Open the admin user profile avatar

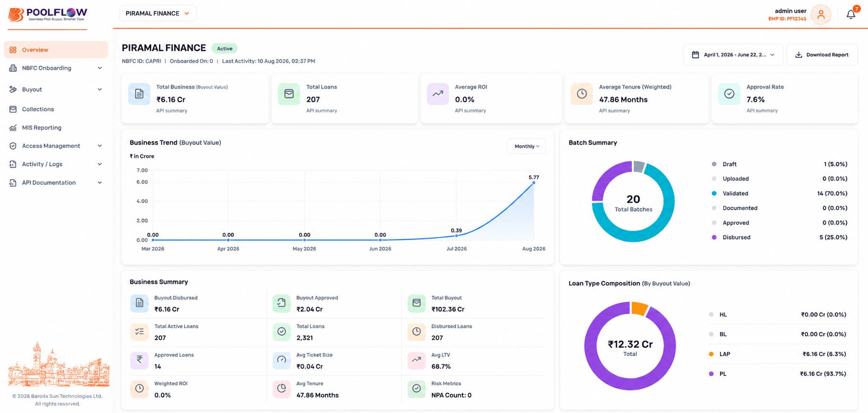pos(821,15)
